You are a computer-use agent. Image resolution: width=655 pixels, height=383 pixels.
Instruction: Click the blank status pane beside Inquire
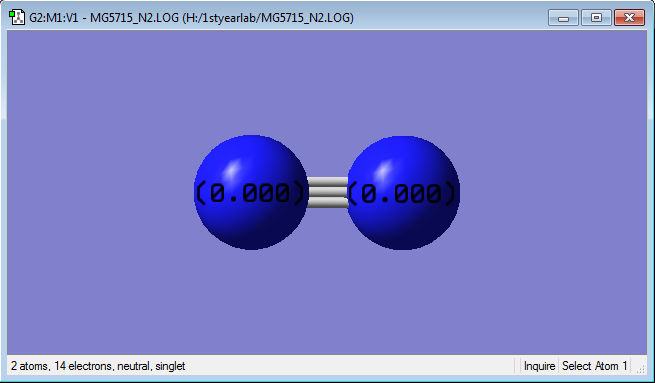coord(518,366)
